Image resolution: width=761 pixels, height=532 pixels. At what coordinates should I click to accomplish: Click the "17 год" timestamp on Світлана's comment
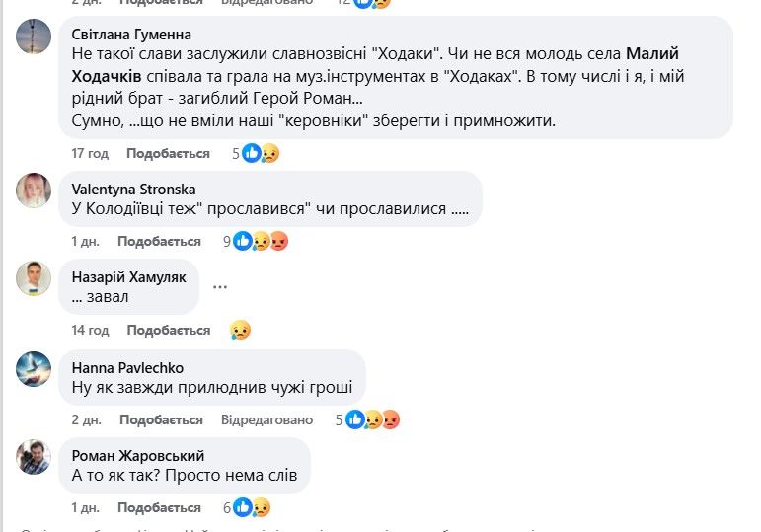[90, 153]
